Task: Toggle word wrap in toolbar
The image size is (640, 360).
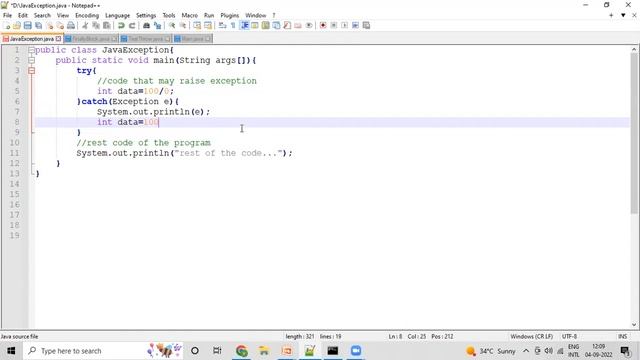Action: coord(222,25)
